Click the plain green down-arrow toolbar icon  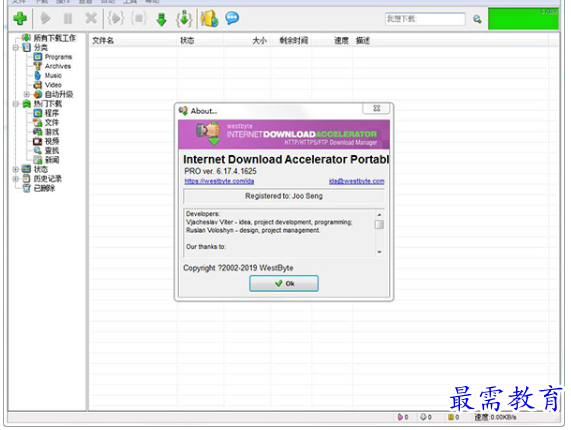click(161, 19)
